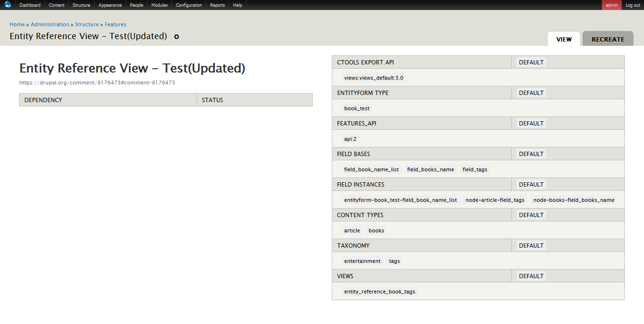
Task: Click the admin user account link
Action: [x=612, y=5]
